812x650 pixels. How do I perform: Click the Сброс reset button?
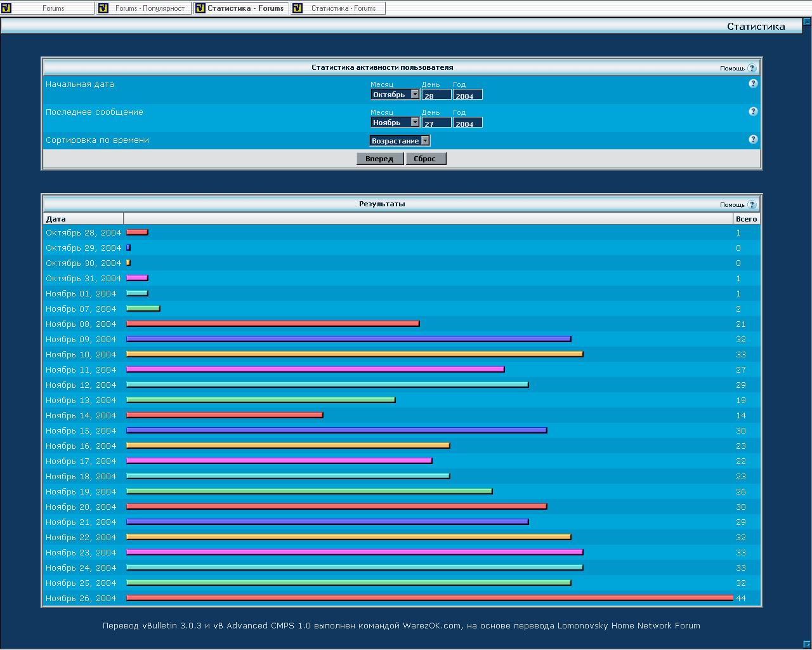tap(425, 159)
